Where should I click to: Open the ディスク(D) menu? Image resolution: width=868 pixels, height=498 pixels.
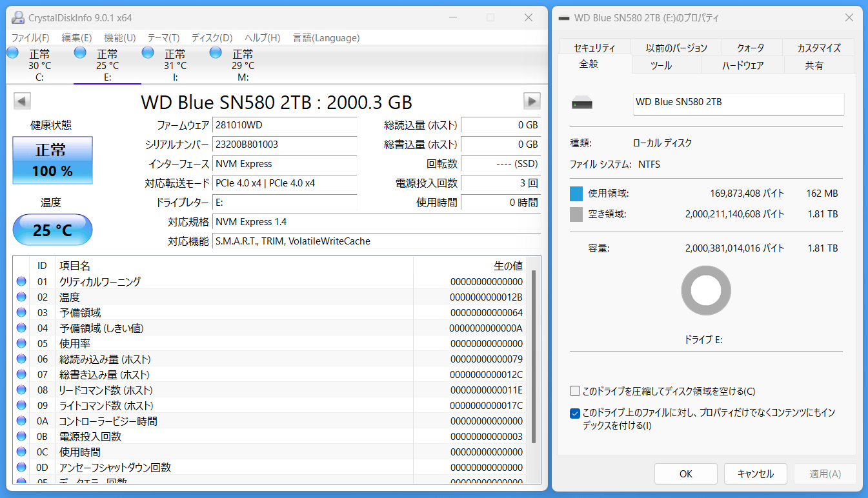[x=212, y=38]
